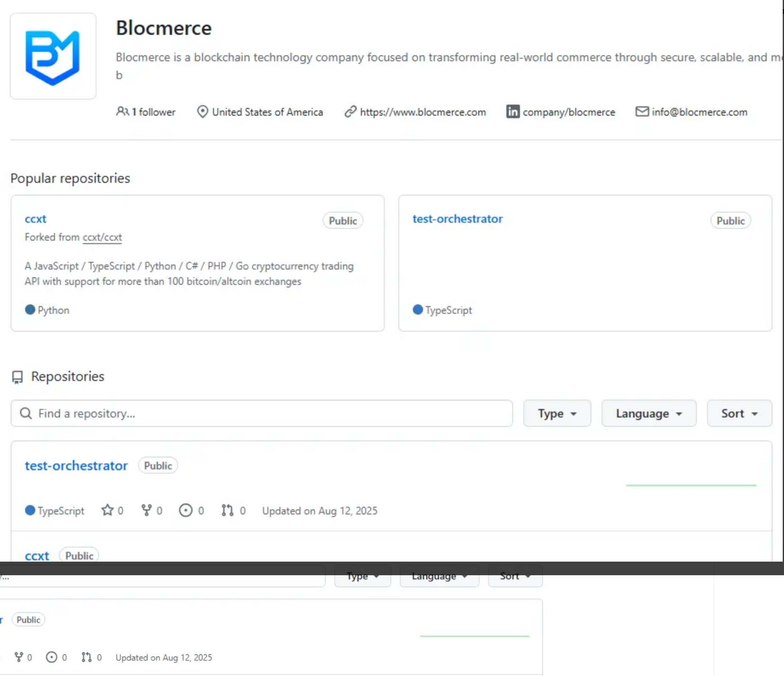Click the location pin icon
This screenshot has width=784, height=676.
click(202, 112)
